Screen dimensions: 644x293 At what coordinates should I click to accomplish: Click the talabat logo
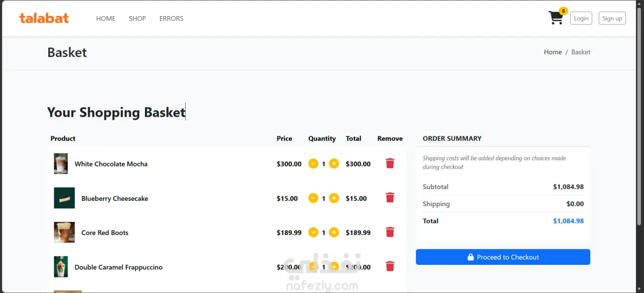[44, 18]
